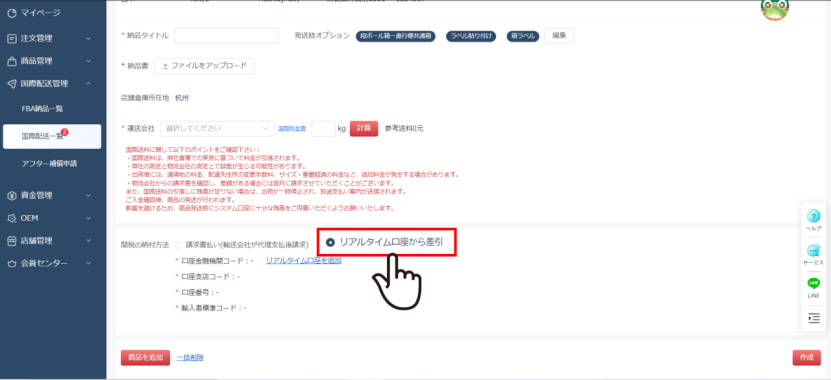
Task: Click the ヘルプ question mark icon
Action: point(814,216)
